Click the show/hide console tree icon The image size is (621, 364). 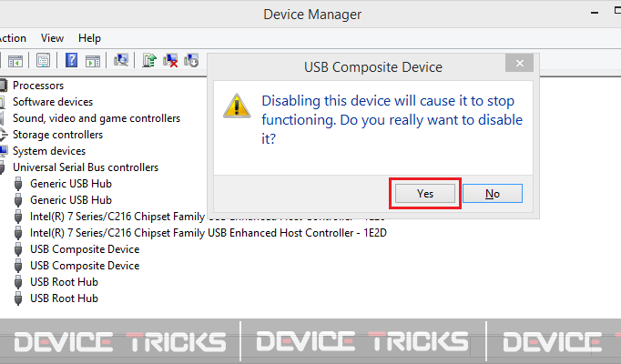[x=15, y=61]
